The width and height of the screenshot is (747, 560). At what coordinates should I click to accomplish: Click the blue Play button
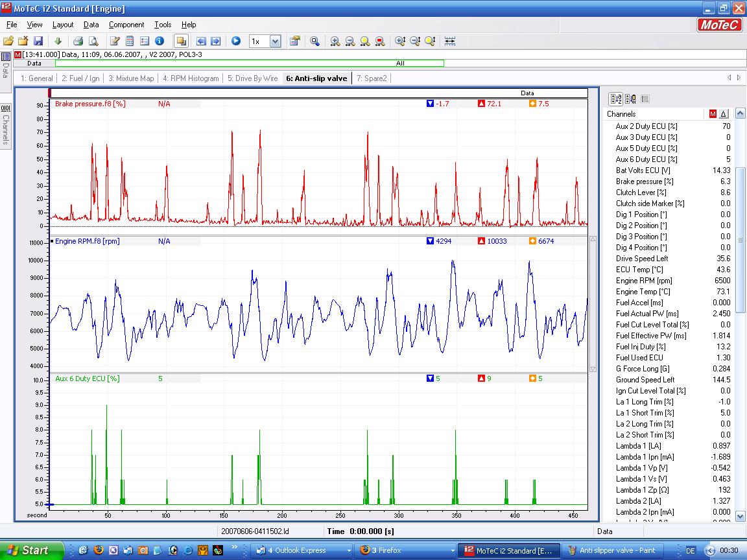point(236,41)
